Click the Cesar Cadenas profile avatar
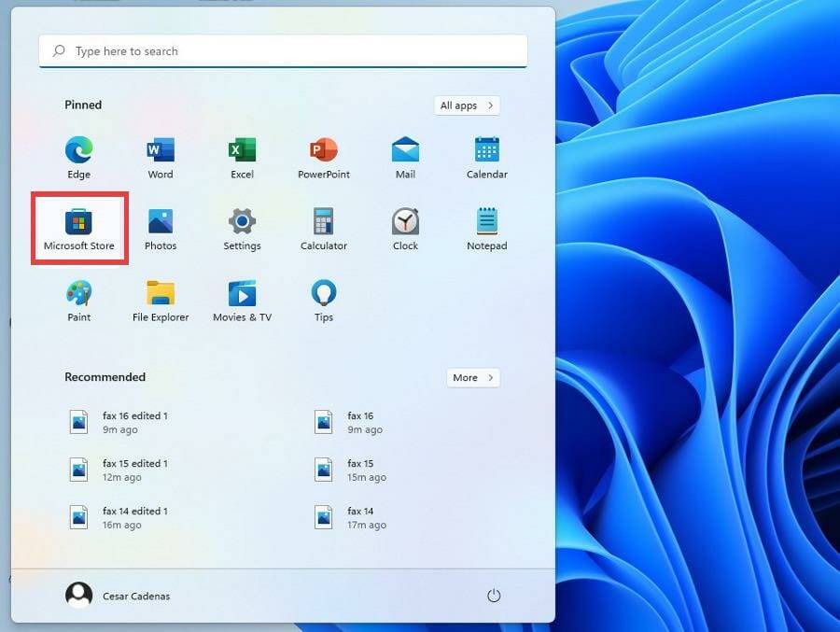The width and height of the screenshot is (840, 632). (x=78, y=596)
